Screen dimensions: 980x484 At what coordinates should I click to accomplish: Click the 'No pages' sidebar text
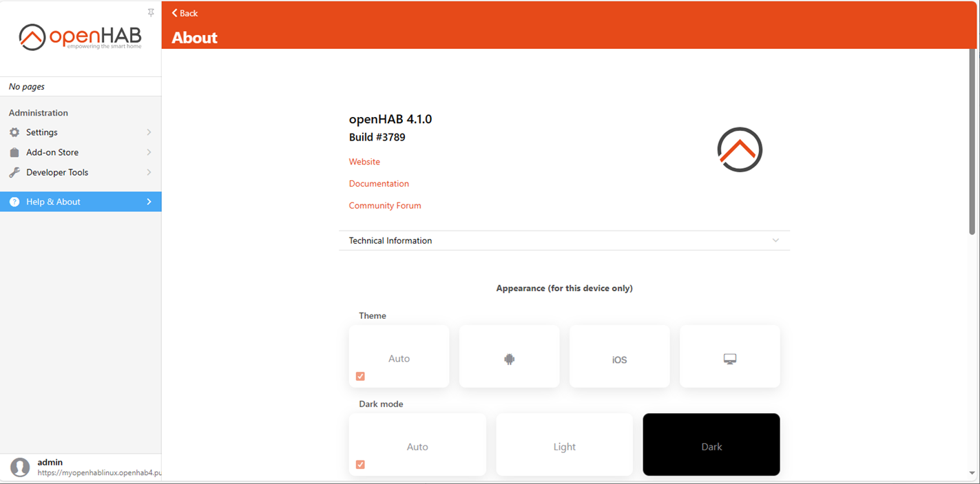pos(27,87)
